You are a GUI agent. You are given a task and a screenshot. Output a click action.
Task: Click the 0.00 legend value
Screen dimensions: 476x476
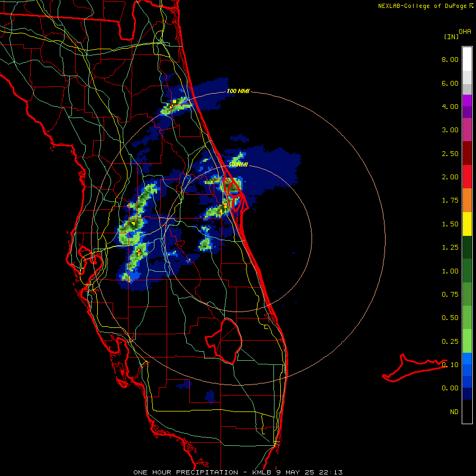coord(450,388)
